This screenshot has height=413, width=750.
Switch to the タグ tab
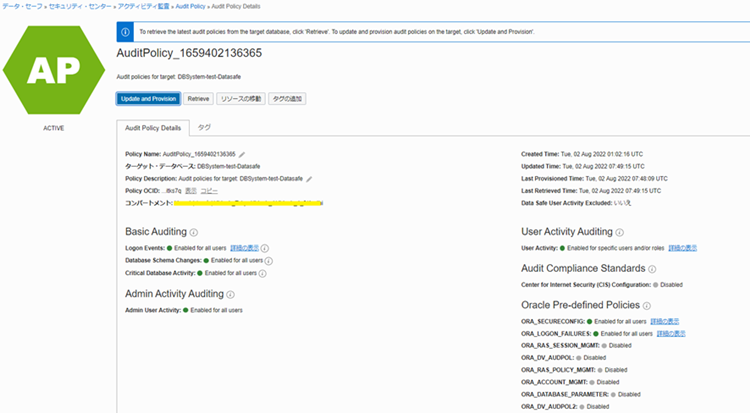pyautogui.click(x=204, y=129)
